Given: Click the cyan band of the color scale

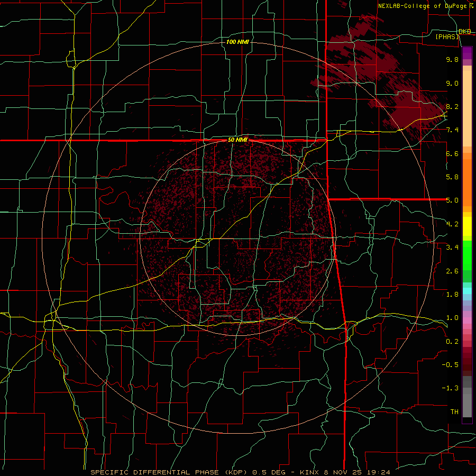Looking at the screenshot, I should pyautogui.click(x=467, y=290).
